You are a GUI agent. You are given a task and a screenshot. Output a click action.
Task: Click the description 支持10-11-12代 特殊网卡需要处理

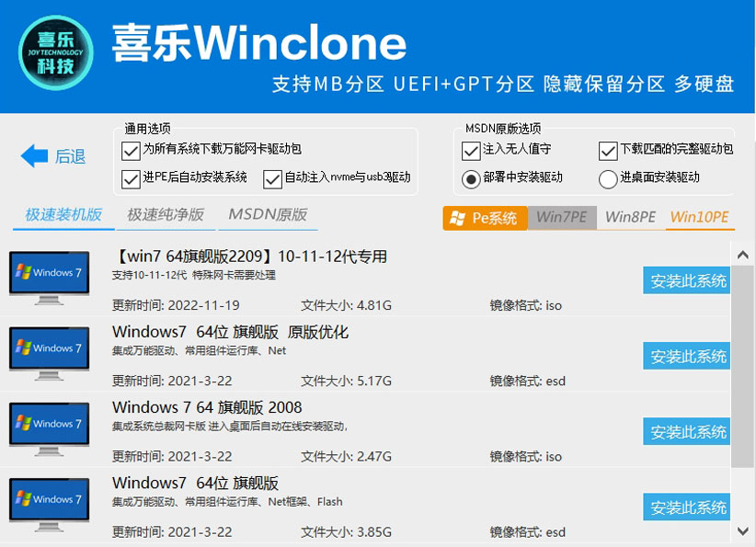[194, 275]
